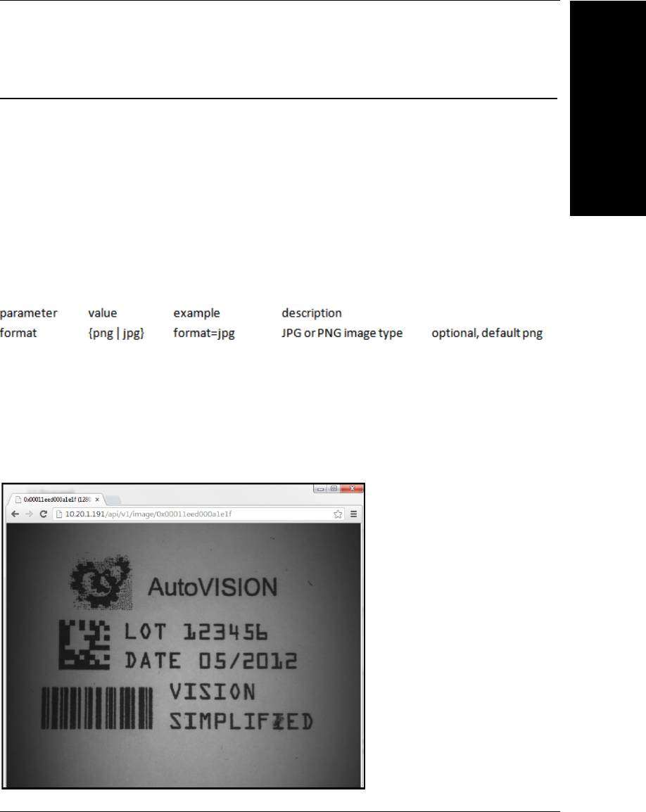
Task: Click the '{png | jpg}' value cell
Action: tap(116, 333)
